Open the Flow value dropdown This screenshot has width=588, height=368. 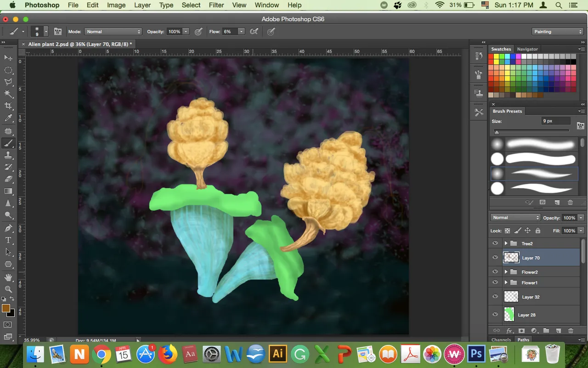click(x=241, y=32)
